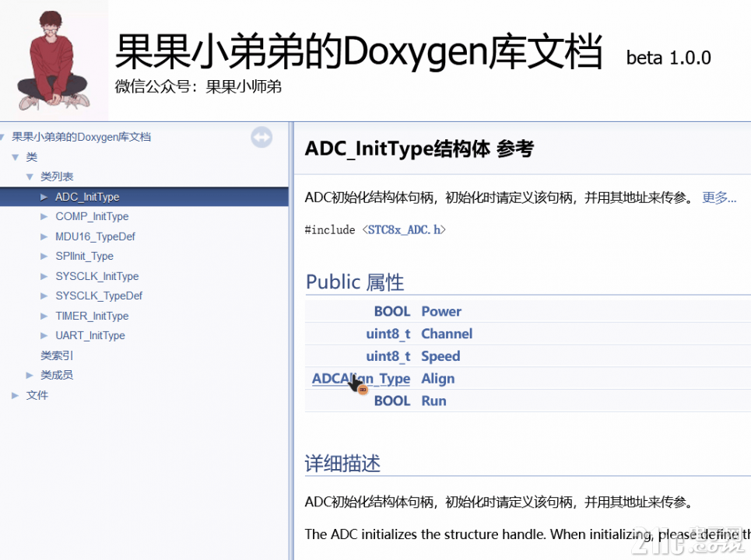Click the BOOL type of Run row
751x560 pixels.
(392, 401)
